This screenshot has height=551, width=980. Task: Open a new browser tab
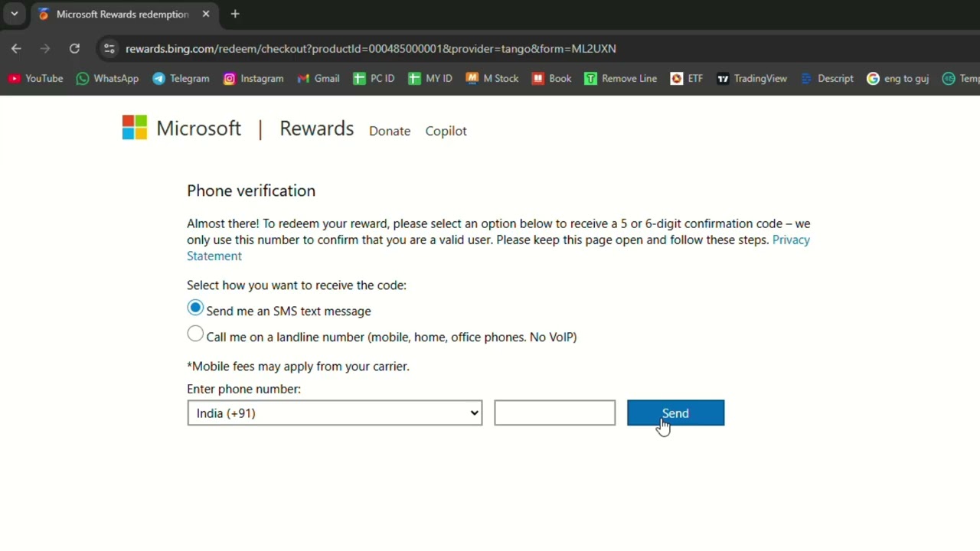click(235, 14)
